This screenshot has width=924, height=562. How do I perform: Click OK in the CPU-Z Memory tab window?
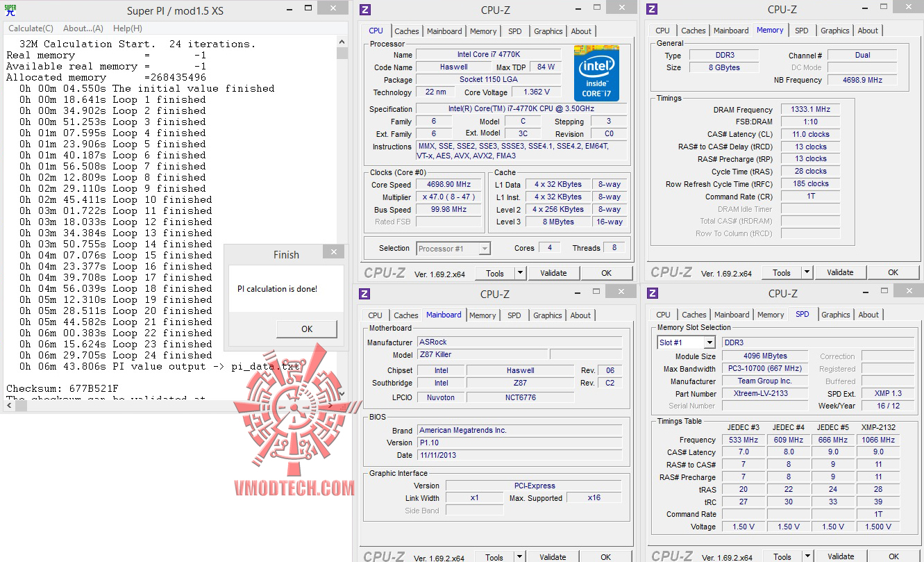(x=893, y=272)
